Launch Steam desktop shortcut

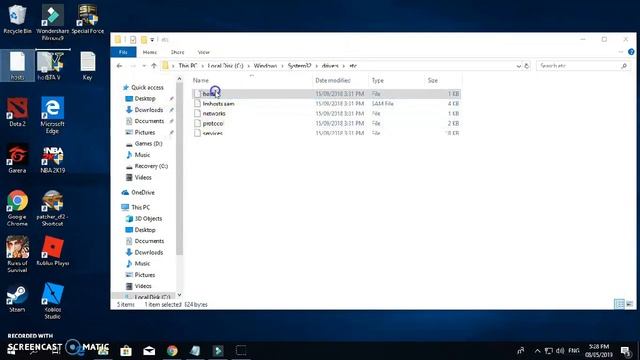(x=17, y=299)
